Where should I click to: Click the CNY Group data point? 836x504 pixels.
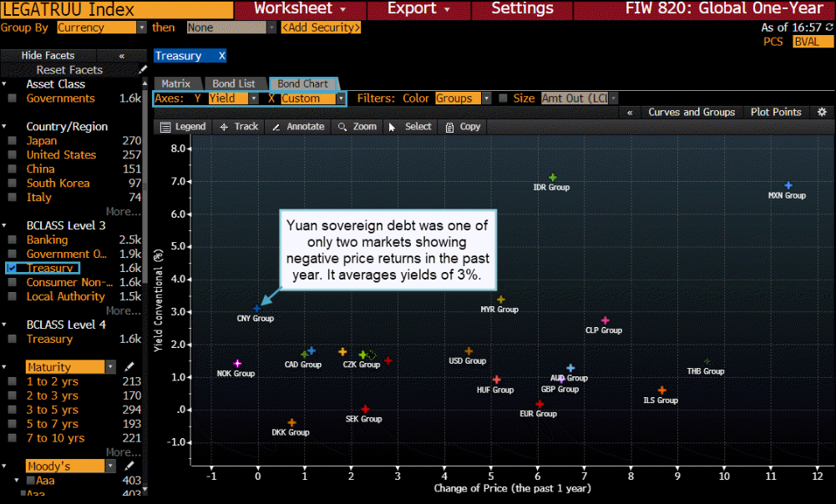258,308
